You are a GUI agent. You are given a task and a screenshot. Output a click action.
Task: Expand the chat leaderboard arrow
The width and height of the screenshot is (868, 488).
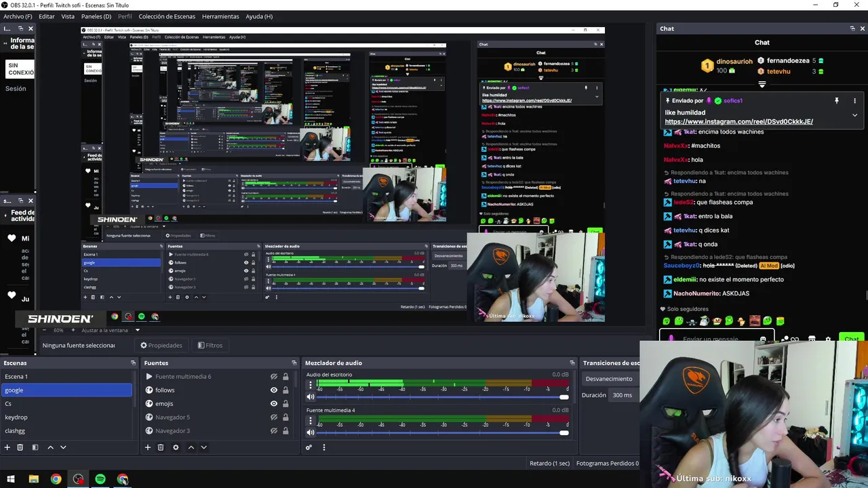pyautogui.click(x=762, y=85)
